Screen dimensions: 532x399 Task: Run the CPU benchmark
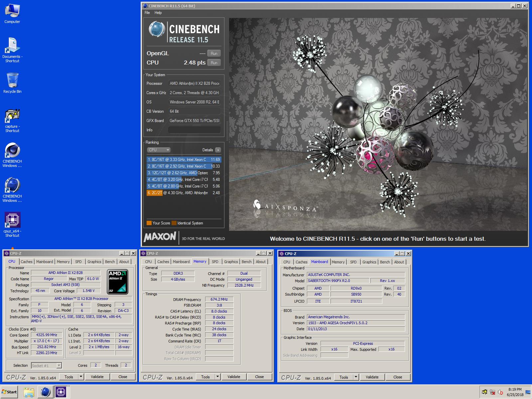(x=214, y=63)
